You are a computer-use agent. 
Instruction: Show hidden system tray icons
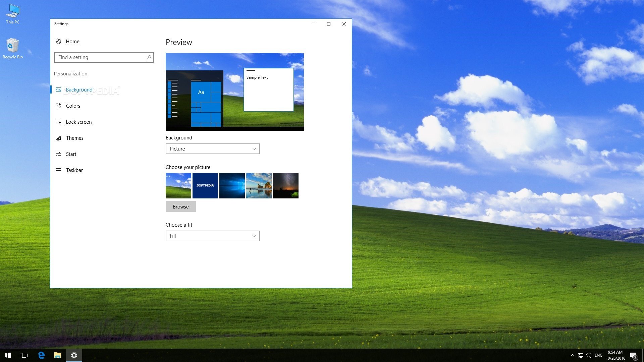click(x=573, y=355)
